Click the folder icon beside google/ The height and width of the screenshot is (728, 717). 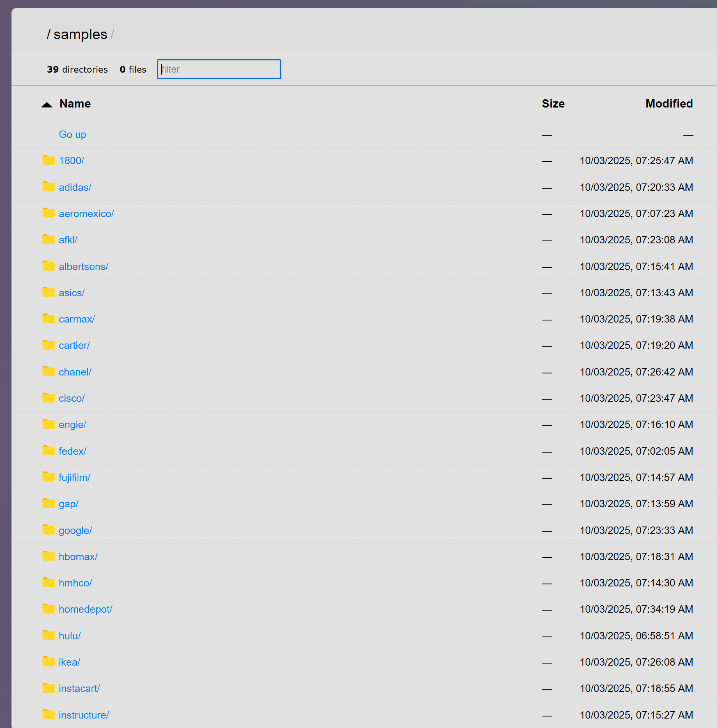pos(48,530)
